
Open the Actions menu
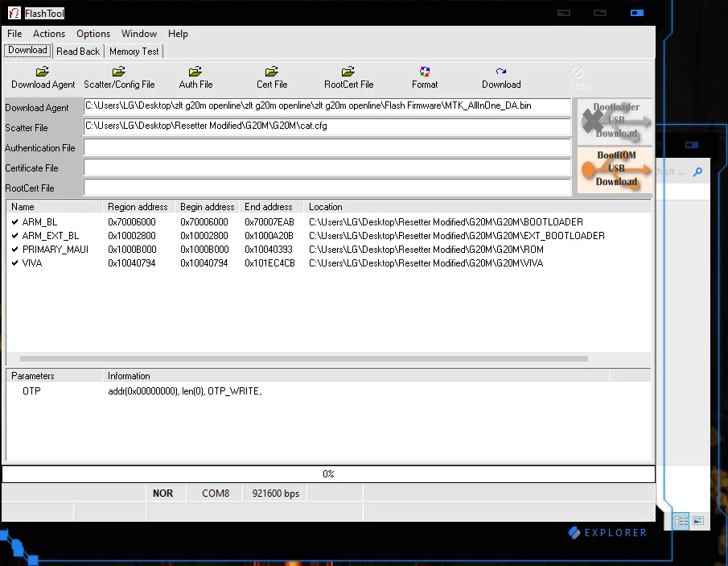(49, 34)
